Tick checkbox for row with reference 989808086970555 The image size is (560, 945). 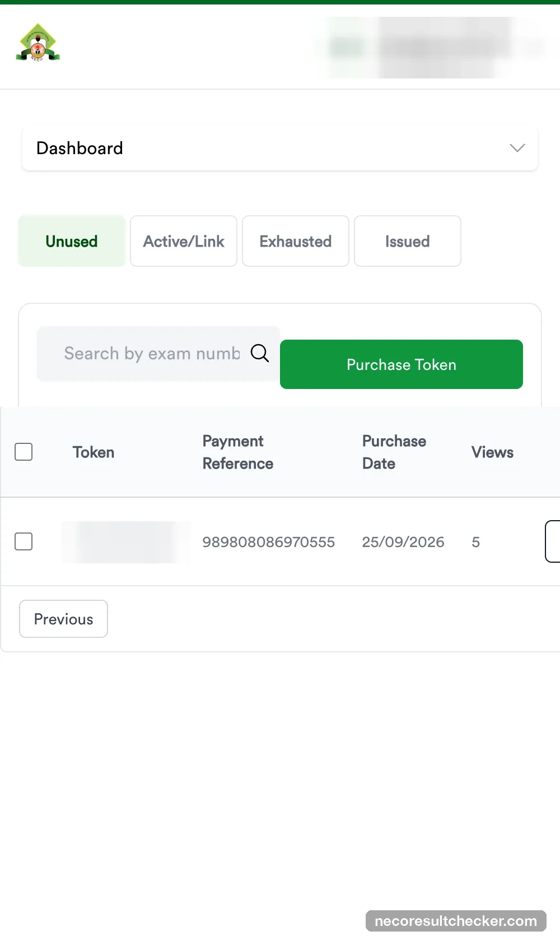click(24, 541)
